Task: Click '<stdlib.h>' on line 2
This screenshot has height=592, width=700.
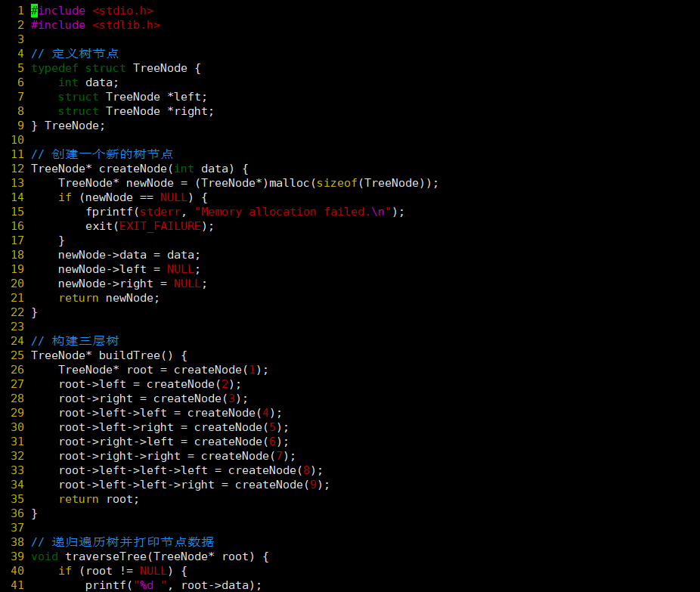Action: (126, 24)
